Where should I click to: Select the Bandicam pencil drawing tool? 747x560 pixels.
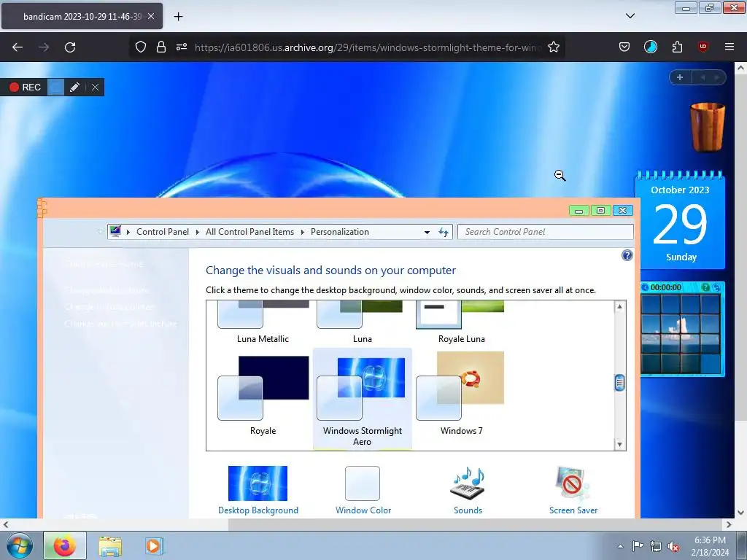click(74, 87)
